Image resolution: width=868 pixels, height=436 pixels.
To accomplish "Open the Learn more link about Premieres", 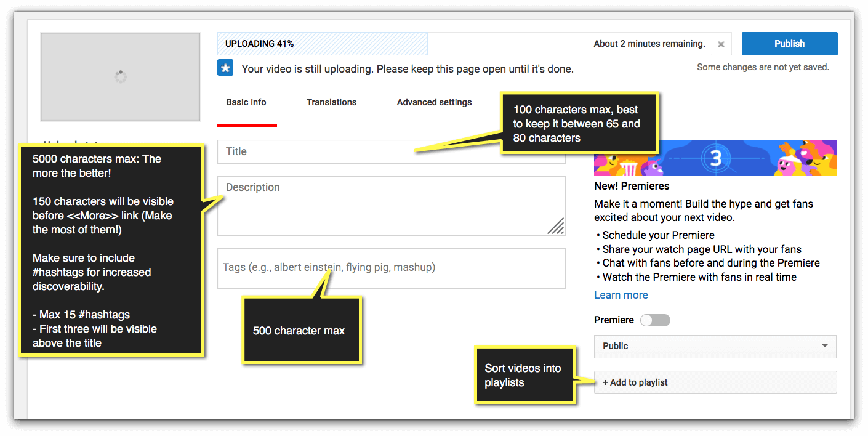I will [x=621, y=295].
